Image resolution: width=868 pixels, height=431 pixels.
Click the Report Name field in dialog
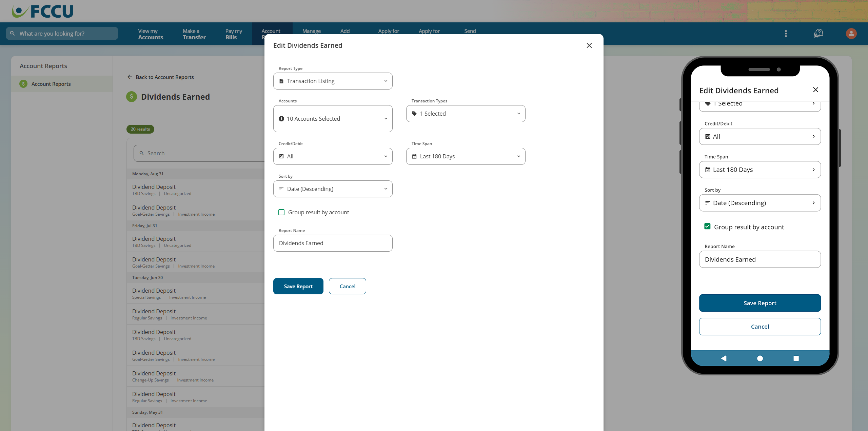333,243
